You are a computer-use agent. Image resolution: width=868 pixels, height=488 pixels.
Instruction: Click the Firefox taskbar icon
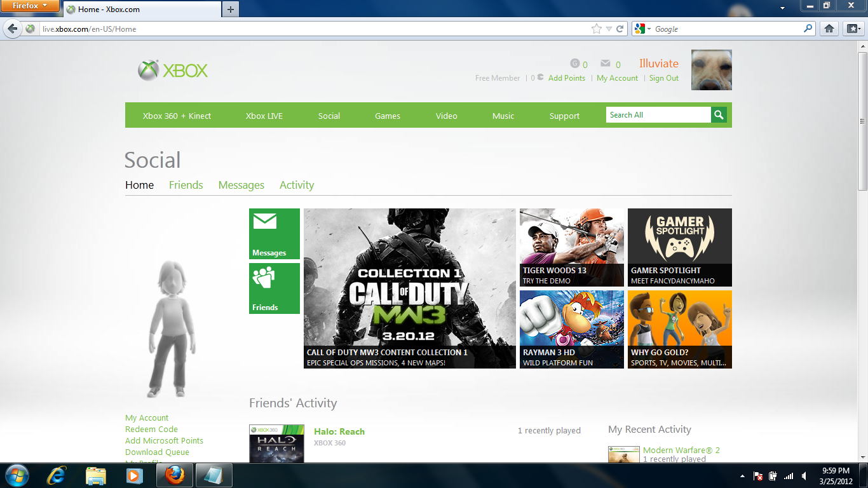point(174,475)
